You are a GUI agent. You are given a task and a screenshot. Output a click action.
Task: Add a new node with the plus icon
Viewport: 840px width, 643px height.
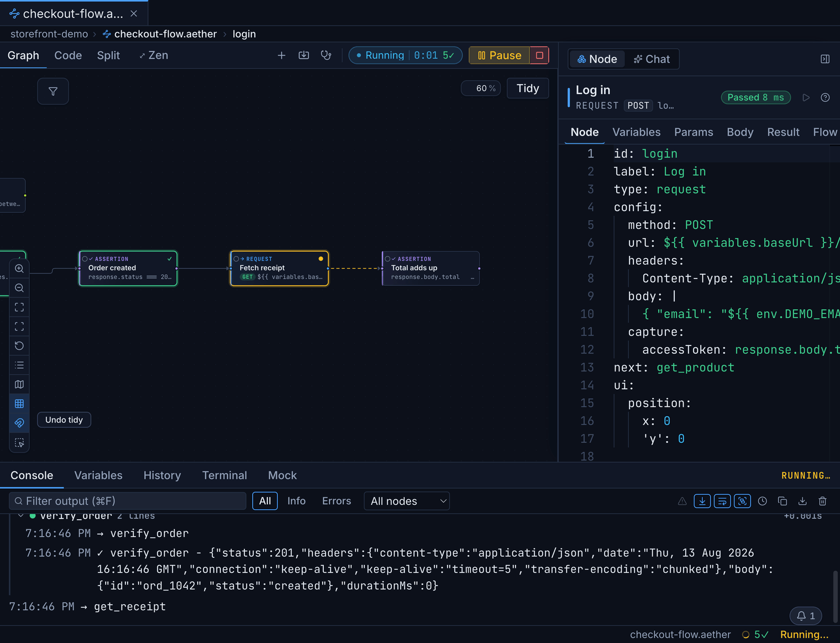[281, 55]
